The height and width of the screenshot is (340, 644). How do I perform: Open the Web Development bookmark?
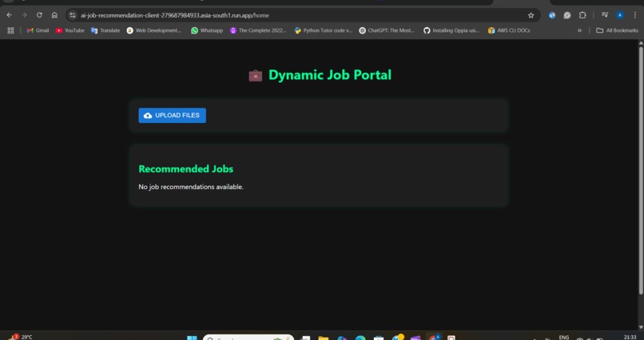click(x=154, y=30)
